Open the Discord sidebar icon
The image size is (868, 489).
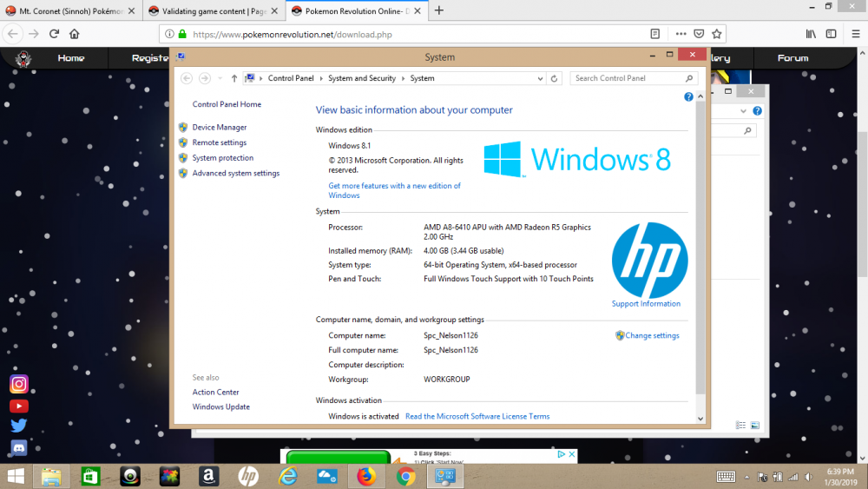click(19, 447)
